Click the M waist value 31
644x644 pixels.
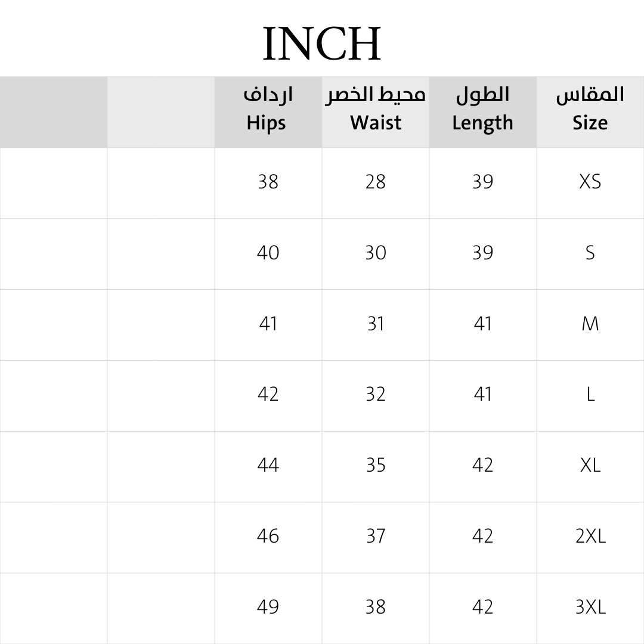376,324
